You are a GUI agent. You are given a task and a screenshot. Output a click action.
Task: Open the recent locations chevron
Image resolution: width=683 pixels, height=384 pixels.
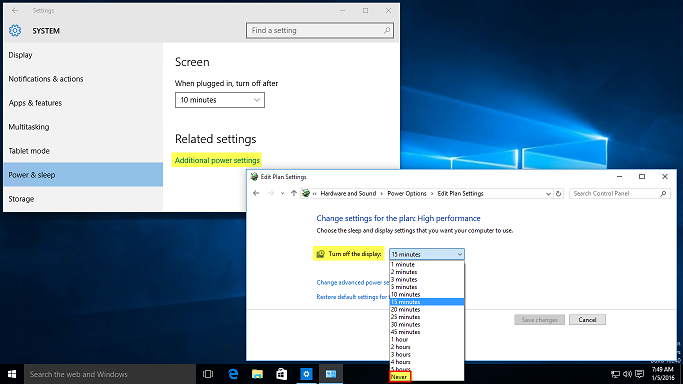[282, 193]
